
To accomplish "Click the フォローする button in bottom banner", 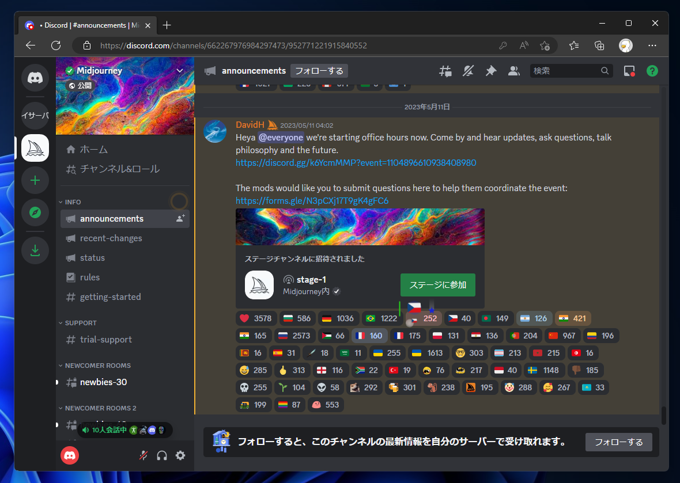I will [618, 442].
